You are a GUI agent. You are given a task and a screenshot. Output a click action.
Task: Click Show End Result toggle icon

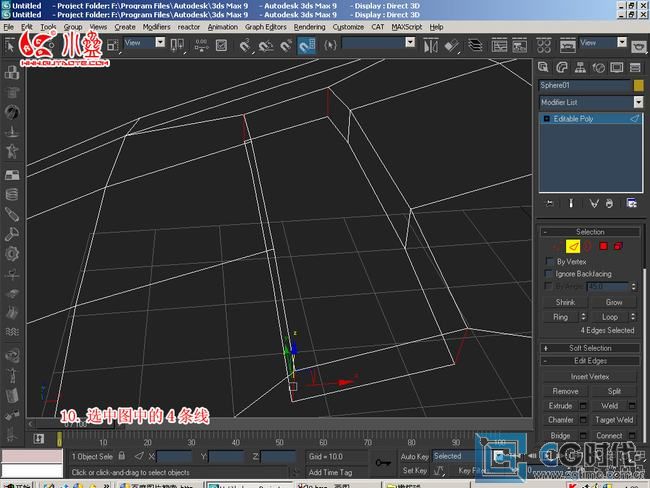pyautogui.click(x=571, y=203)
